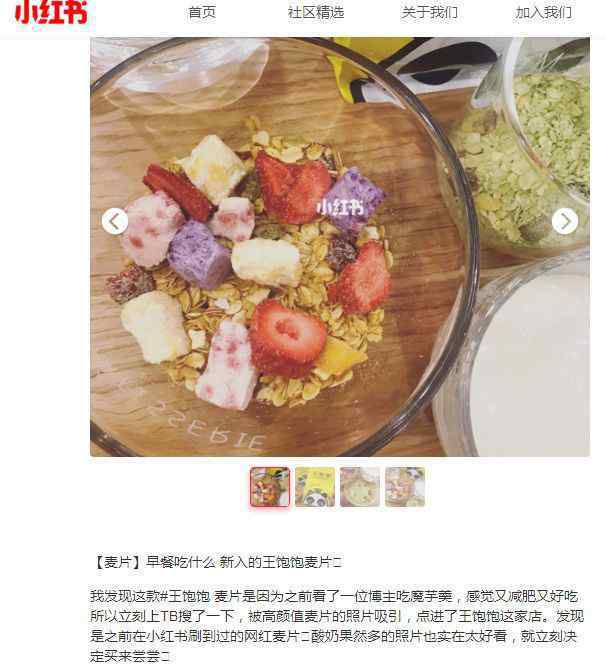Advance to the next photo using the right arrow
606x664 pixels.
pos(565,221)
